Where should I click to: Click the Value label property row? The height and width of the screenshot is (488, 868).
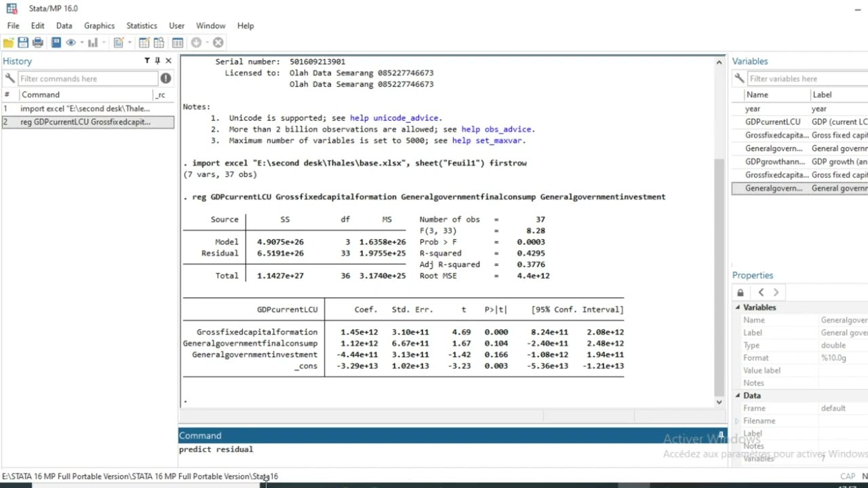800,371
